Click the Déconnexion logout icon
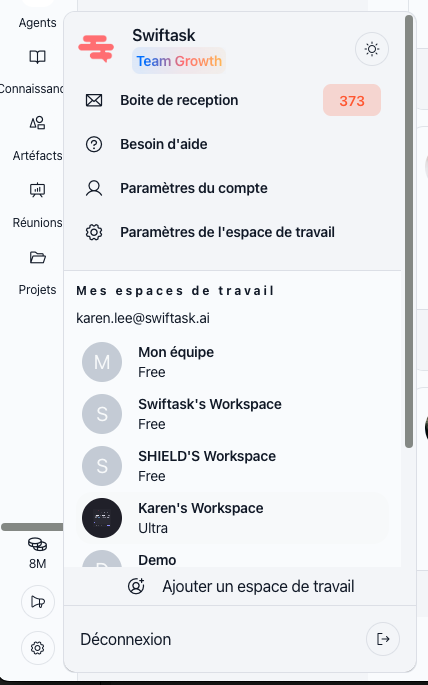Screen dimensions: 428x685 (x=383, y=639)
